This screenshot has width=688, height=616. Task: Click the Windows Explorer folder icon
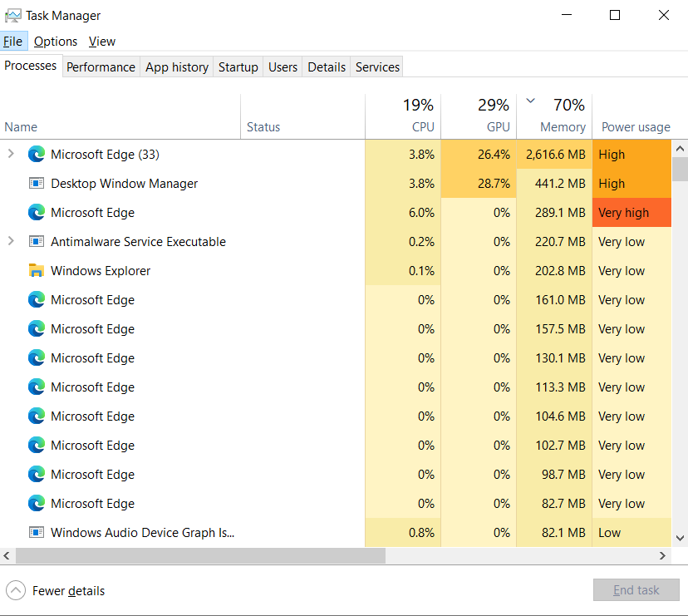pyautogui.click(x=37, y=270)
